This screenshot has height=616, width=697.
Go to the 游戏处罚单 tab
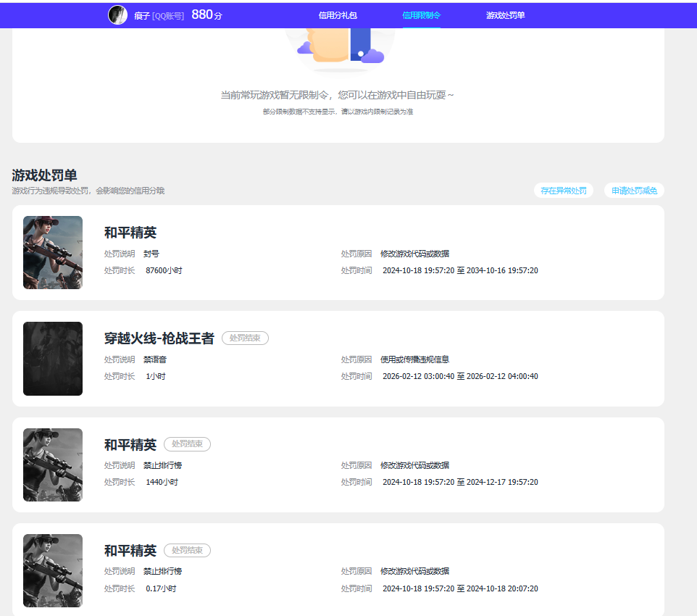[x=506, y=15]
